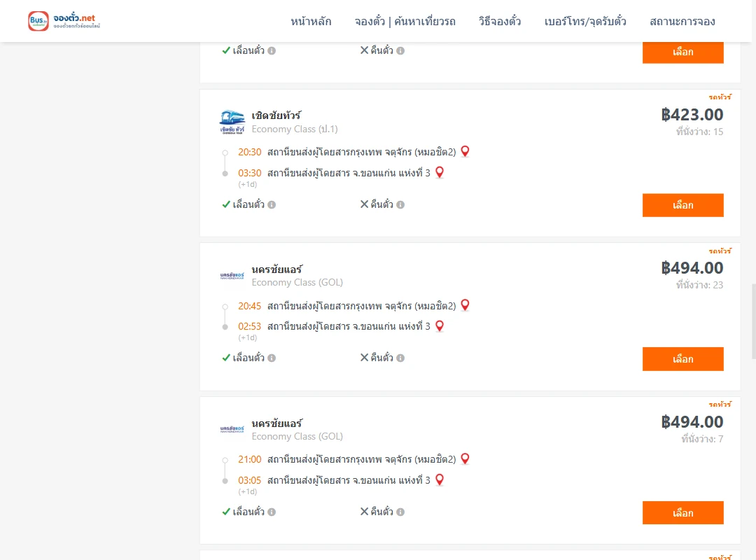Open map pin for 03:05 Khon Kaen arrival
The width and height of the screenshot is (756, 560).
coord(440,480)
